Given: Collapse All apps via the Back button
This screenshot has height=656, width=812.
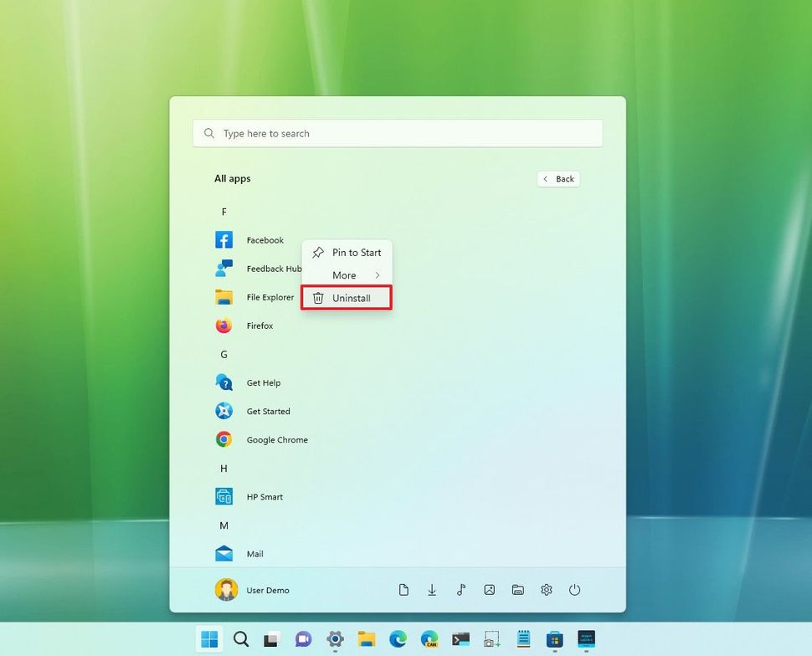Looking at the screenshot, I should pyautogui.click(x=558, y=178).
